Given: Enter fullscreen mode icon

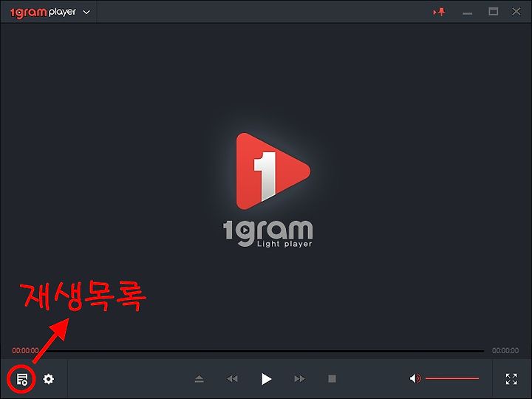Looking at the screenshot, I should (511, 379).
